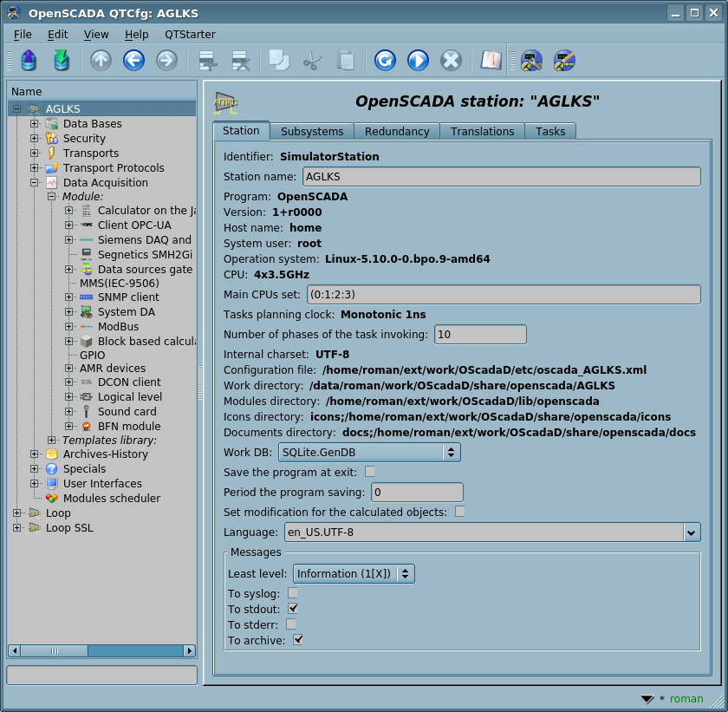The width and height of the screenshot is (728, 712).
Task: Click the Station name input field
Action: pos(502,177)
